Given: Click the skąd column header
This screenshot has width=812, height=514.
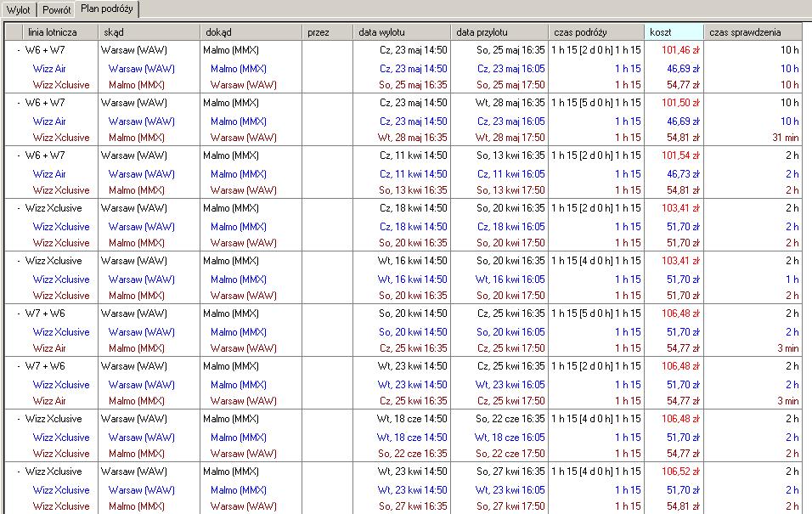Looking at the screenshot, I should point(149,32).
